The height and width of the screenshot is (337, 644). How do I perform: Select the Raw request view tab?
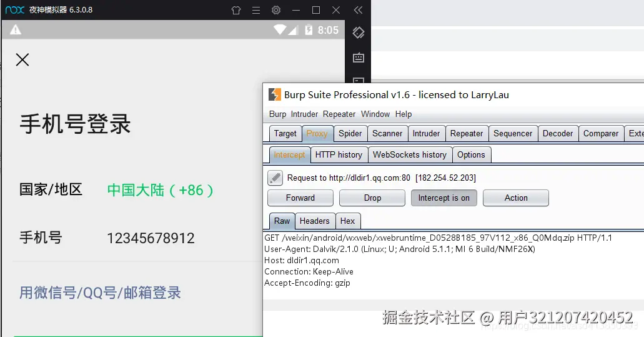pyautogui.click(x=282, y=221)
